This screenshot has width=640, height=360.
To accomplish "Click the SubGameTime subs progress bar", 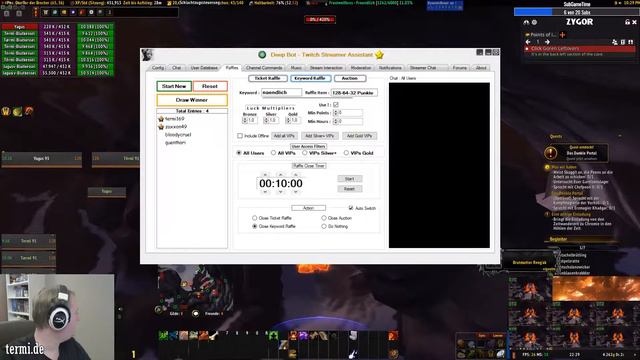I will coord(577,12).
